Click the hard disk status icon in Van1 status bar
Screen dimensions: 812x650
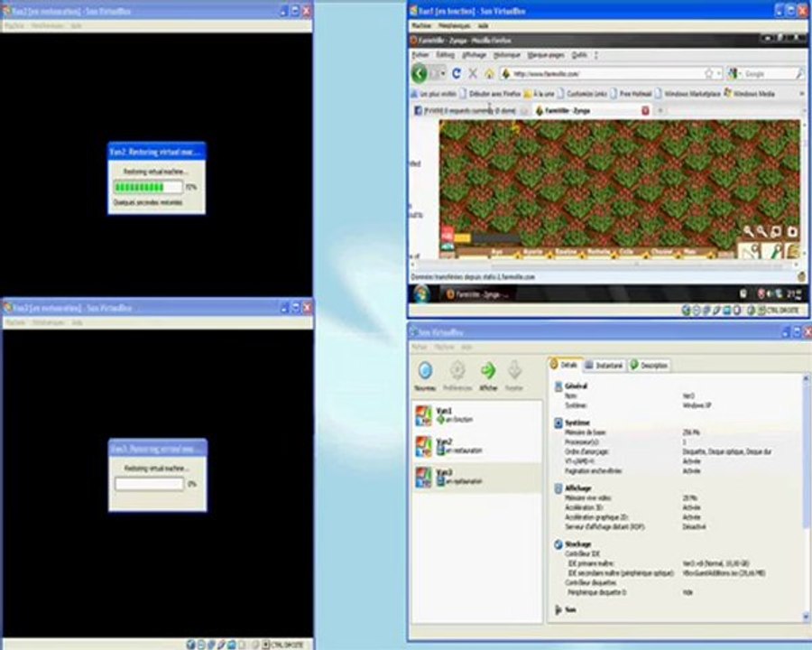(x=687, y=311)
